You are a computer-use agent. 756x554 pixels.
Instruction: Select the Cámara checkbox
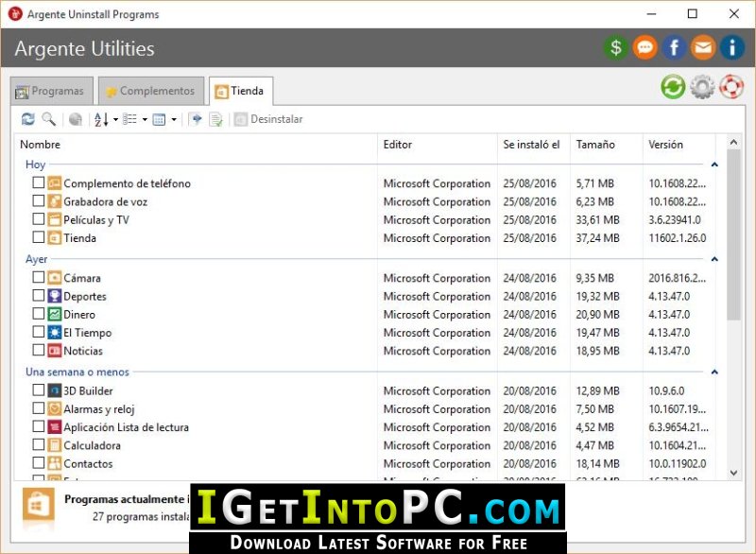tap(39, 277)
